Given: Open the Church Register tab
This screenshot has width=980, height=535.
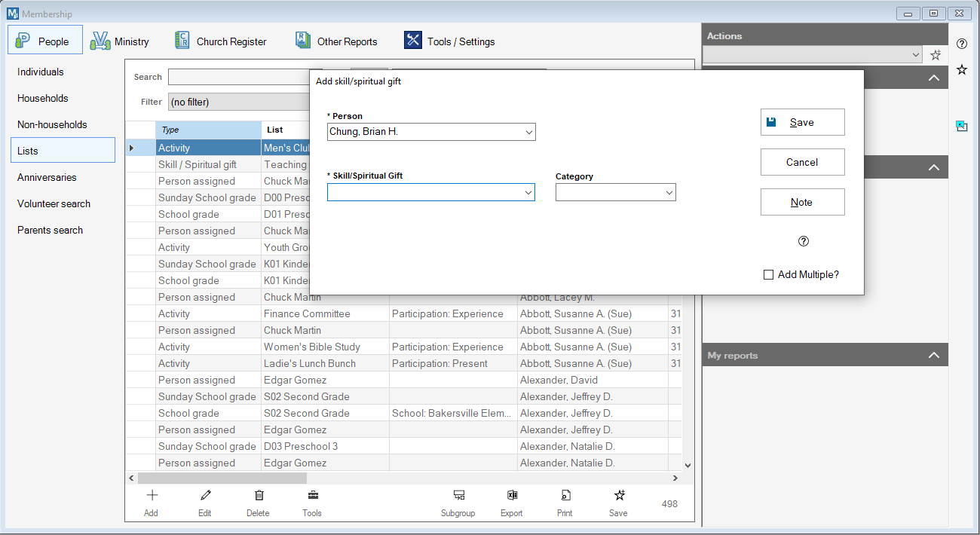Looking at the screenshot, I should pos(221,41).
